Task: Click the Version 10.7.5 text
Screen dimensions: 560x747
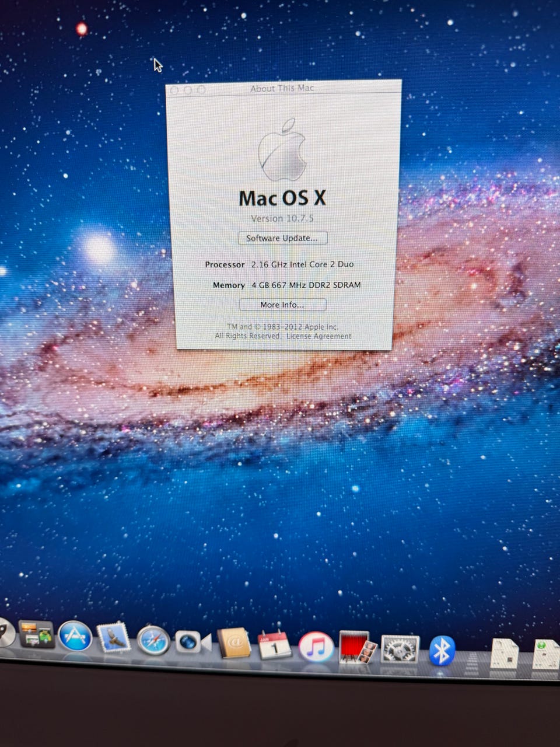Action: click(x=282, y=218)
